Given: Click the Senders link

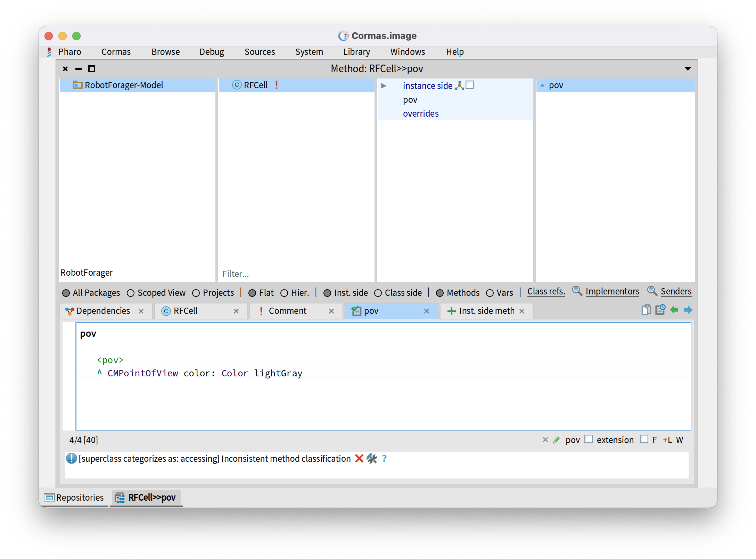Looking at the screenshot, I should (676, 291).
